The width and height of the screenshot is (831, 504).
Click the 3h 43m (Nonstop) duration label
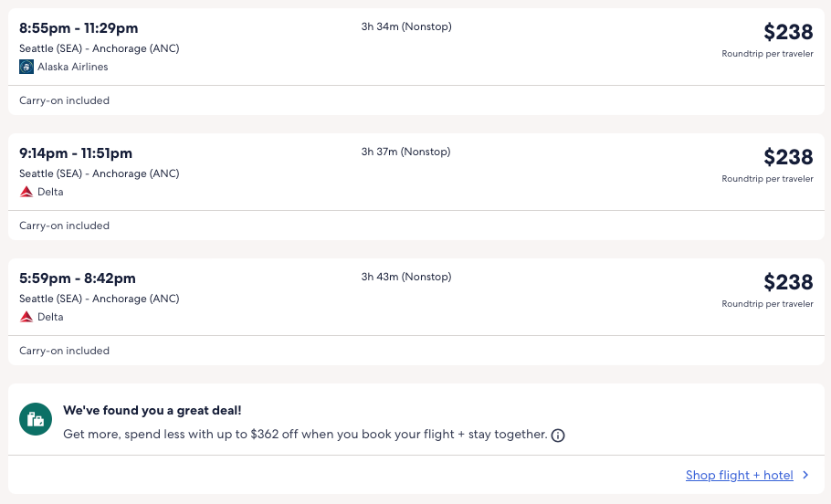click(406, 277)
